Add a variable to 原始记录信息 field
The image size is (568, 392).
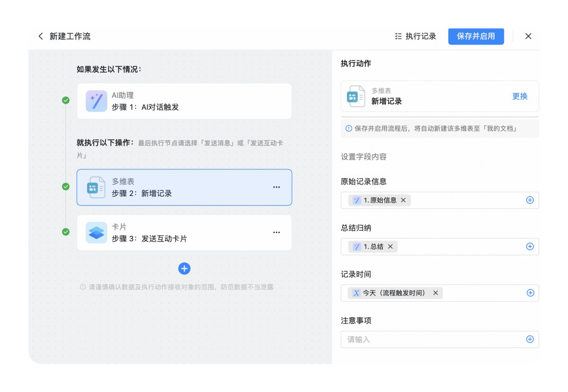tap(529, 200)
